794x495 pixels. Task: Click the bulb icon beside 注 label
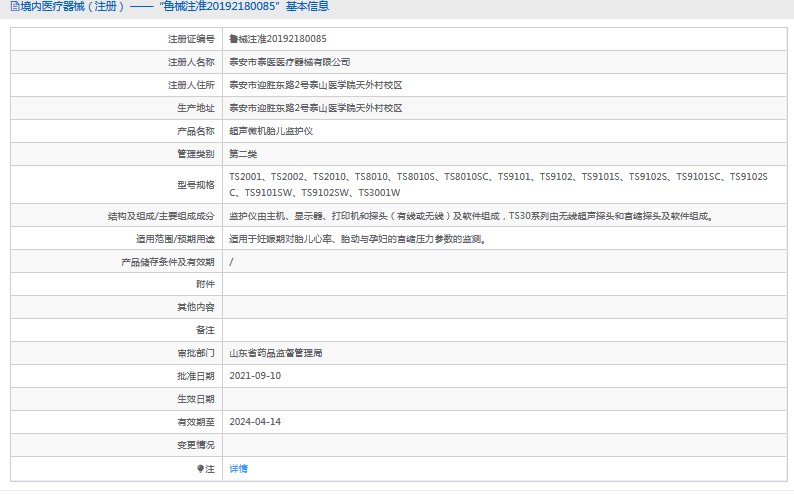tap(201, 469)
